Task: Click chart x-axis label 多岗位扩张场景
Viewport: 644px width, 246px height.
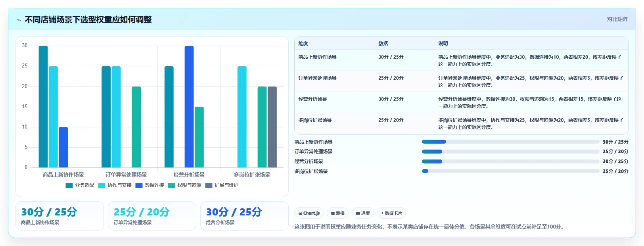Action: (252, 175)
